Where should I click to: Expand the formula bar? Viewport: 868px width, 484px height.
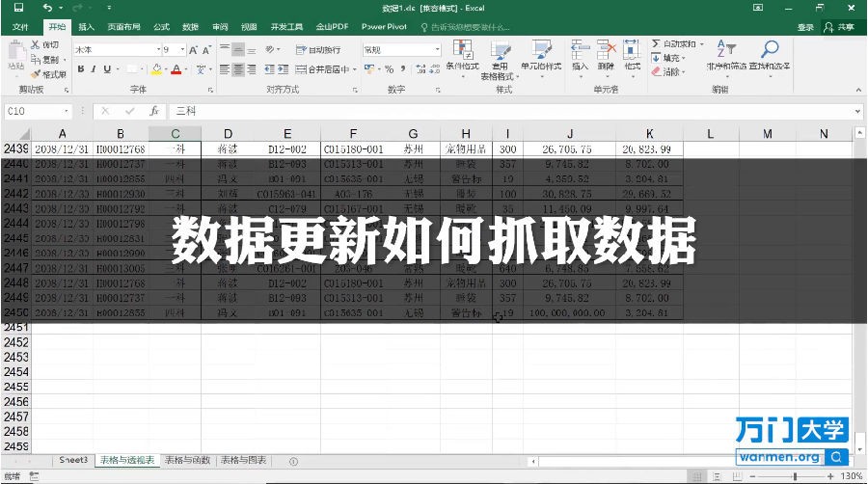tap(857, 111)
